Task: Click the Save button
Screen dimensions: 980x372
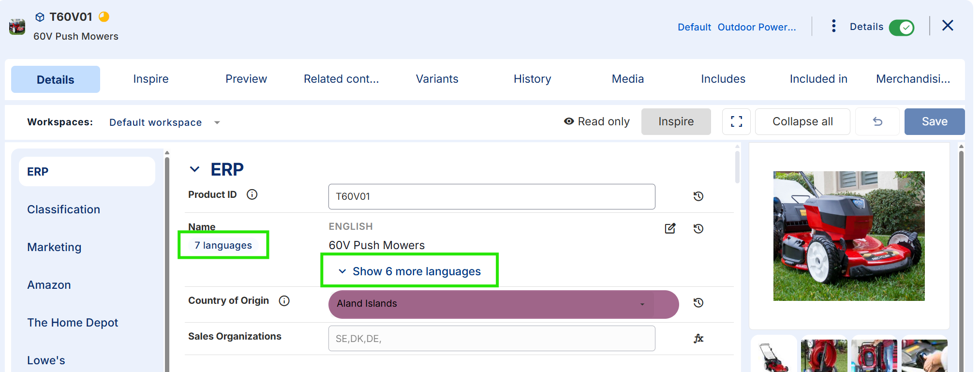Action: coord(935,121)
